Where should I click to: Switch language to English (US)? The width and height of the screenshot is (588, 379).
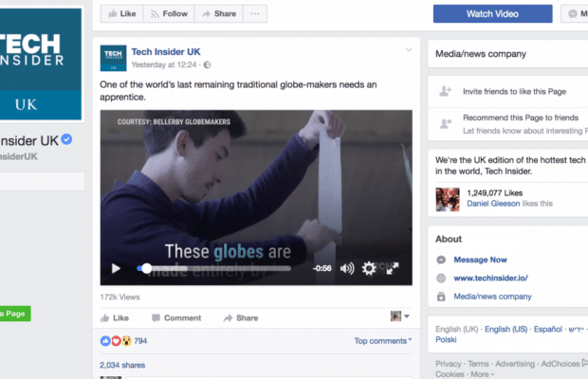[505, 329]
